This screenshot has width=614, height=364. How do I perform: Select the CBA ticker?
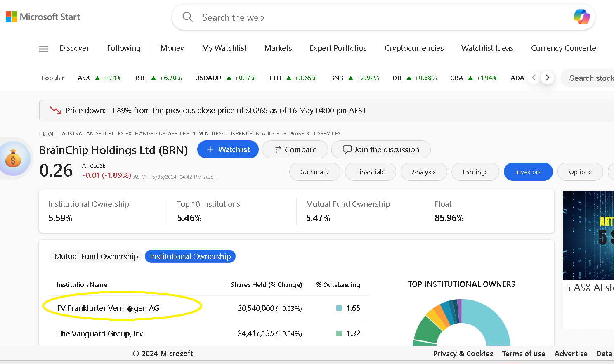pyautogui.click(x=474, y=78)
